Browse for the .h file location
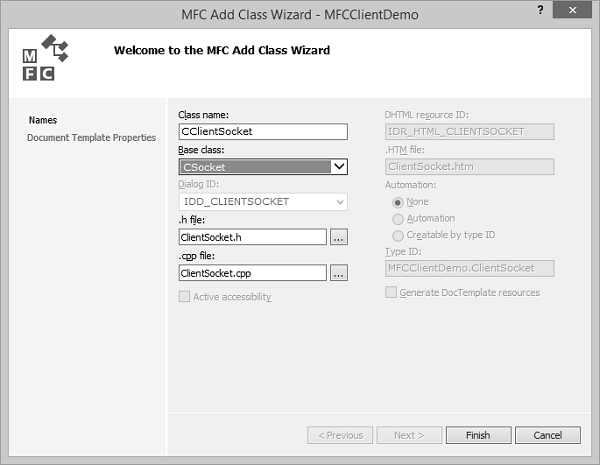This screenshot has width=600, height=465. coord(338,237)
